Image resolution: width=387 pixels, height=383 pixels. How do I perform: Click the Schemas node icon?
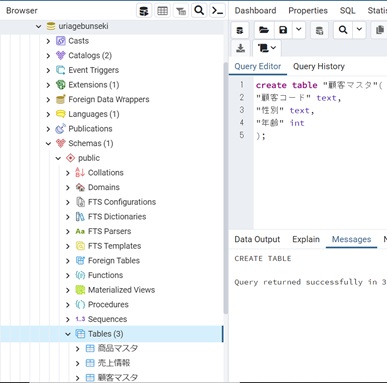pyautogui.click(x=61, y=143)
